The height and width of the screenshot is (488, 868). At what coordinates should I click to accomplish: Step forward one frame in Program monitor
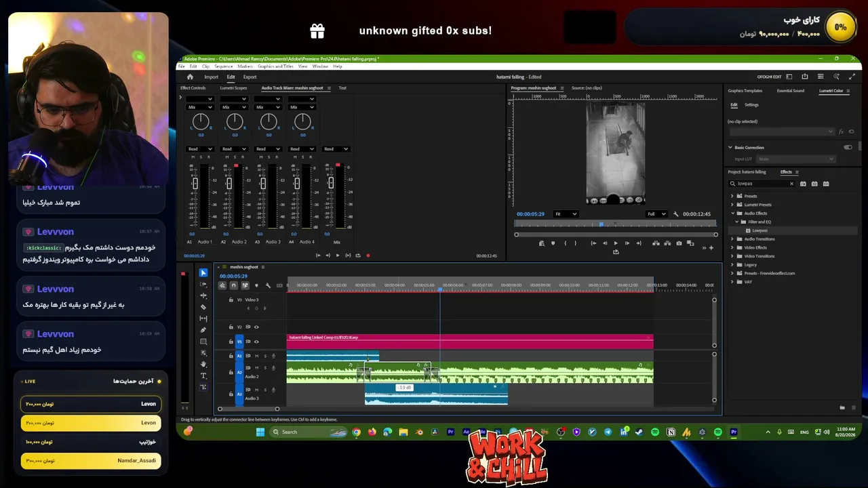(627, 243)
